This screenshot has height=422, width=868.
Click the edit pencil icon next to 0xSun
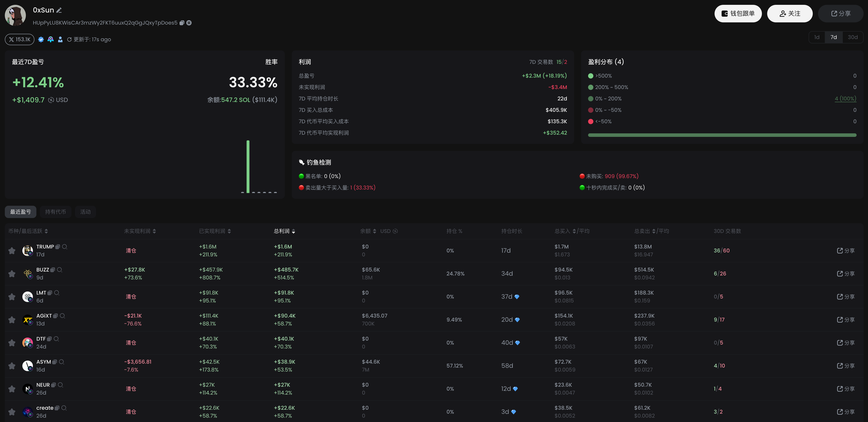(x=59, y=11)
